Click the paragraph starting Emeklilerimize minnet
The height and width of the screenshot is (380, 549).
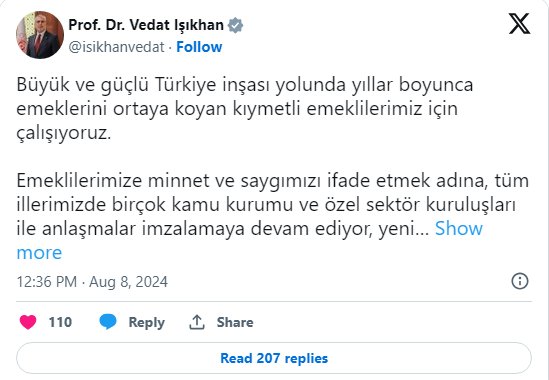click(273, 216)
